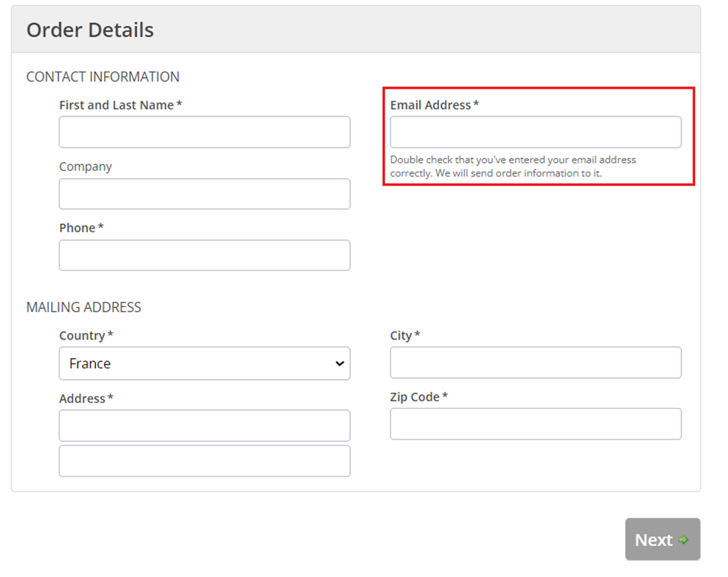Click the green arrow icon on Next button
Image resolution: width=728 pixels, height=577 pixels.
pyautogui.click(x=684, y=540)
